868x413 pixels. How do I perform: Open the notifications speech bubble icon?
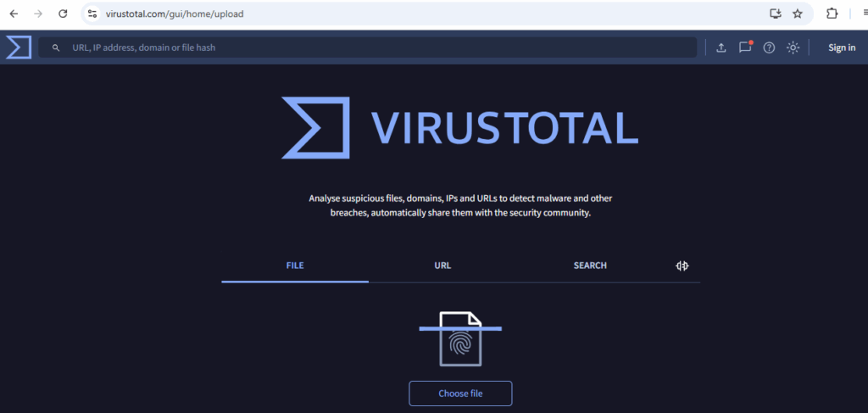coord(745,47)
